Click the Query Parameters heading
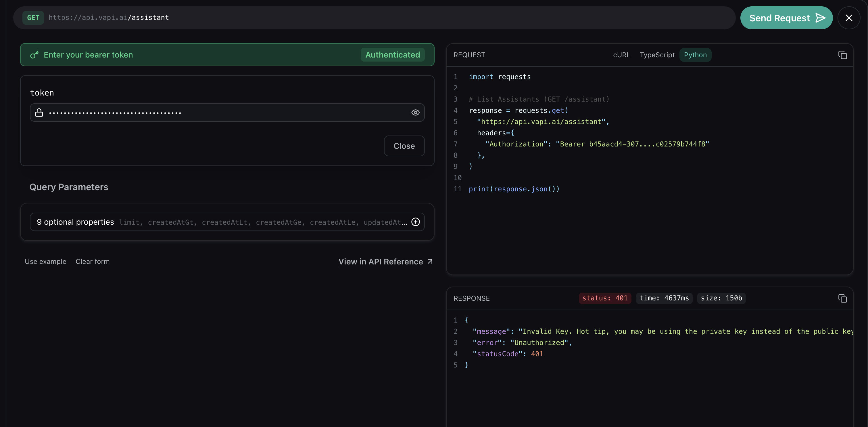This screenshot has height=427, width=868. pyautogui.click(x=69, y=187)
